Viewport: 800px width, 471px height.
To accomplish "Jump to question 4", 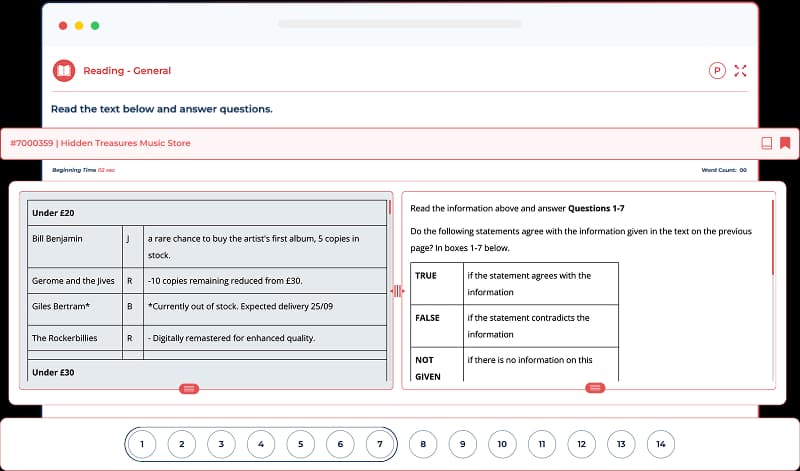I will 260,443.
